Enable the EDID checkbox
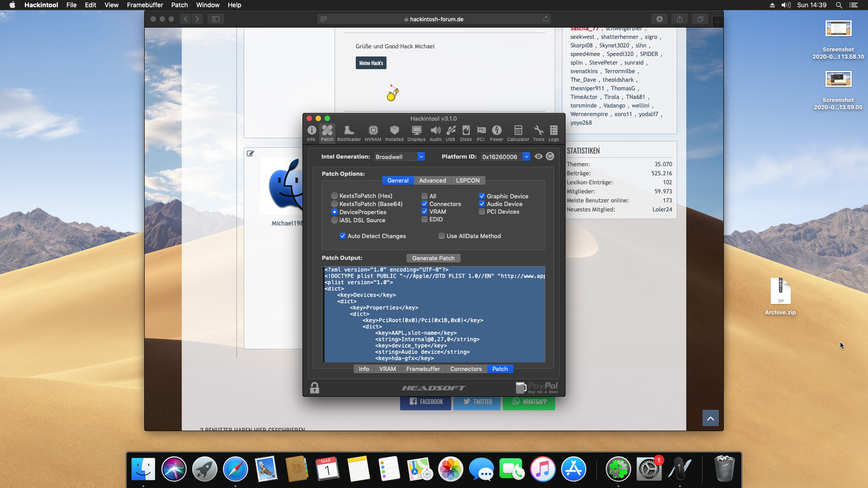The image size is (868, 488). click(x=425, y=220)
